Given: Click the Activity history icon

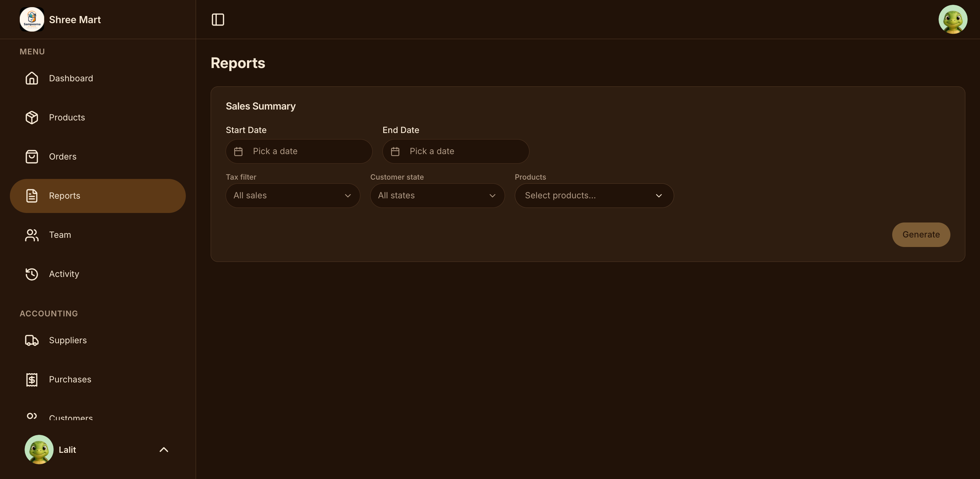Looking at the screenshot, I should pos(32,274).
